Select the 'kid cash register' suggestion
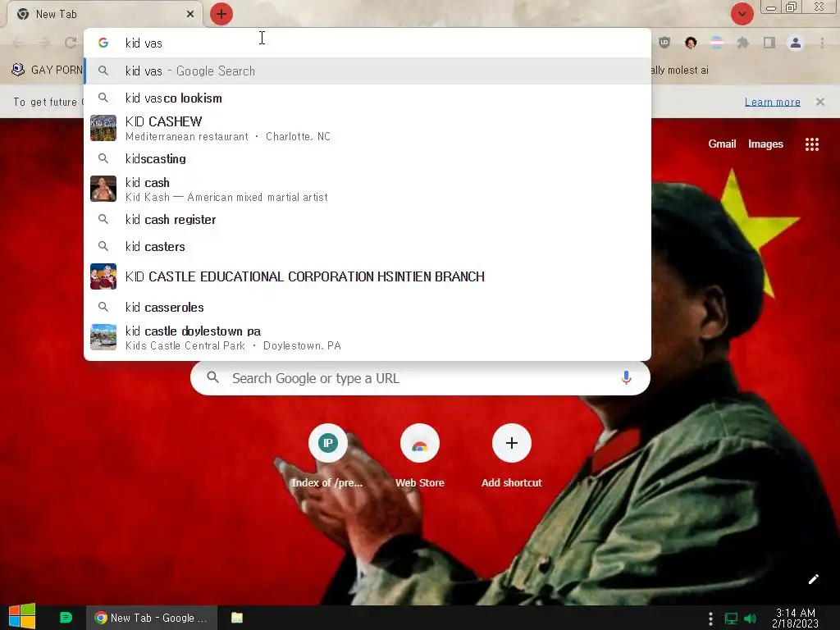840x630 pixels. point(367,220)
